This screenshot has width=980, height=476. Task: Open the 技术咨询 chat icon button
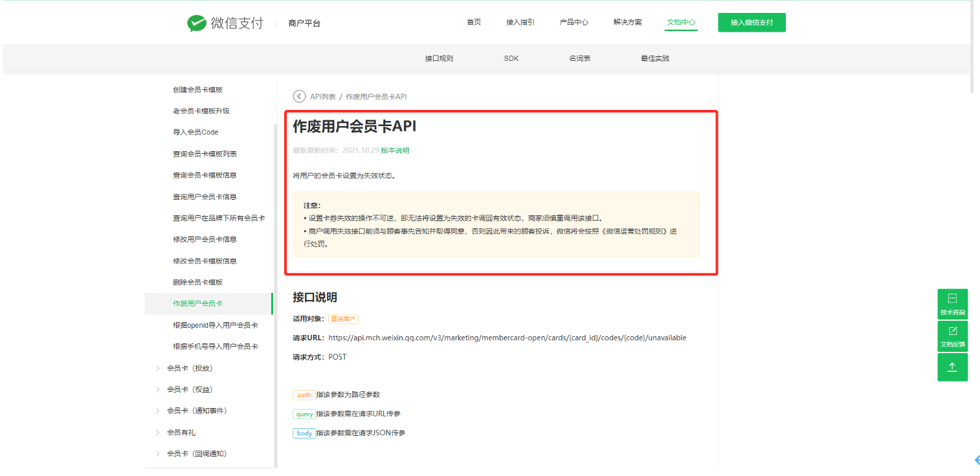pos(952,304)
